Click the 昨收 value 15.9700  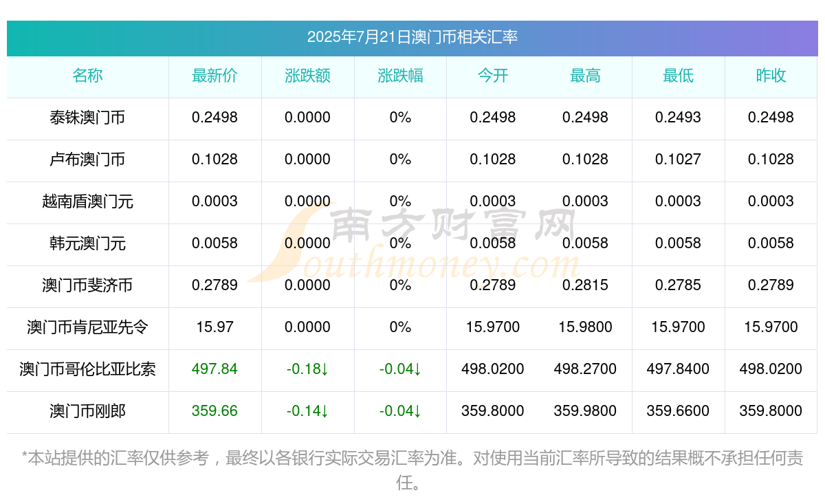(771, 327)
